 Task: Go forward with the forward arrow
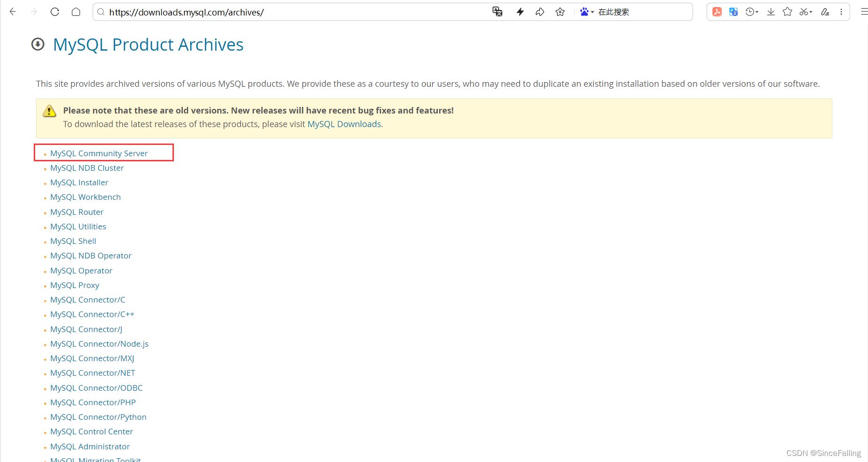click(x=34, y=12)
